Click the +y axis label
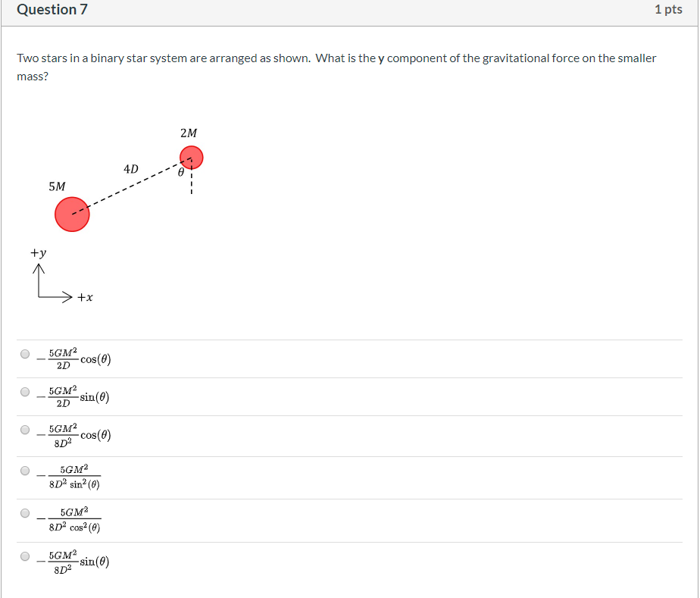 39,253
